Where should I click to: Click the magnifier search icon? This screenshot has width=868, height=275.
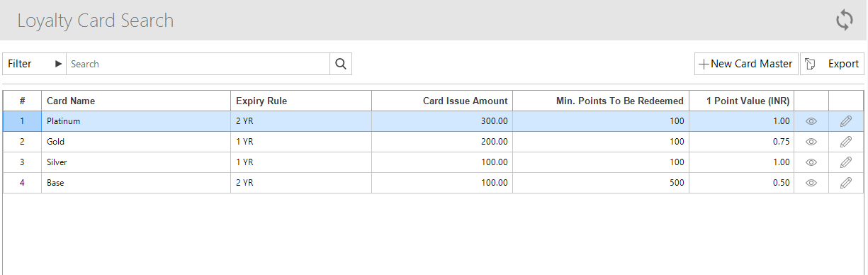coord(341,64)
